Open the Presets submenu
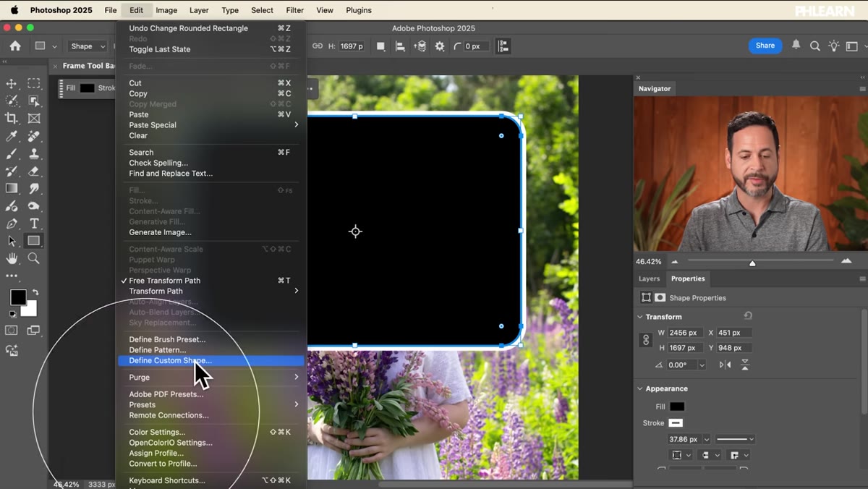This screenshot has width=868, height=489. (210, 405)
